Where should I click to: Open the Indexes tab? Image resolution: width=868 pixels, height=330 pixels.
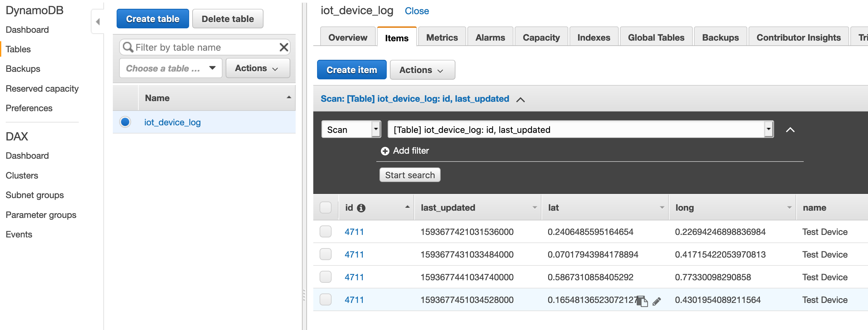[x=593, y=37]
